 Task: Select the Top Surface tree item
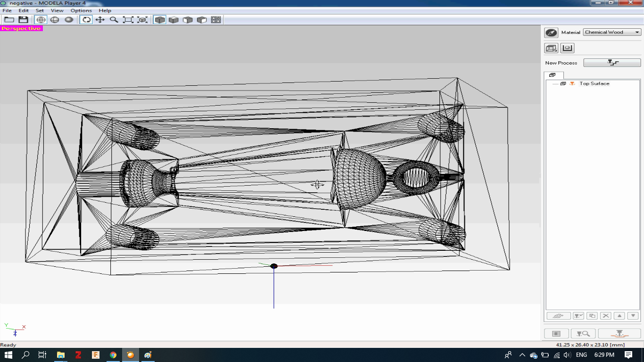594,83
